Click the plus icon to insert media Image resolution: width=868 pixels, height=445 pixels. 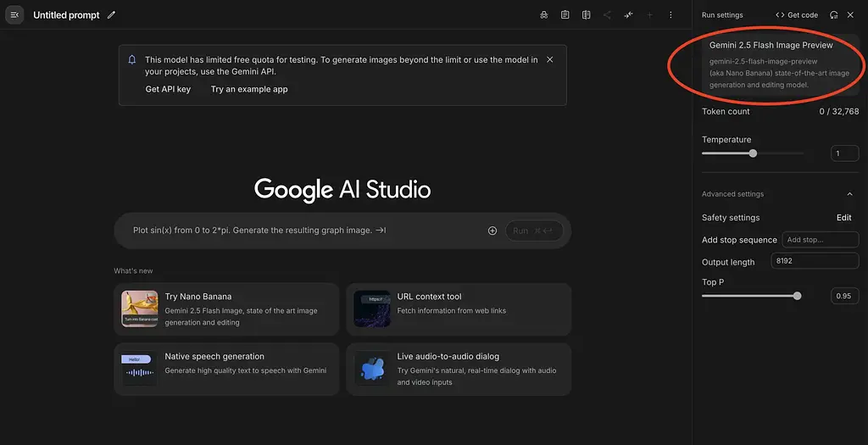(x=492, y=231)
